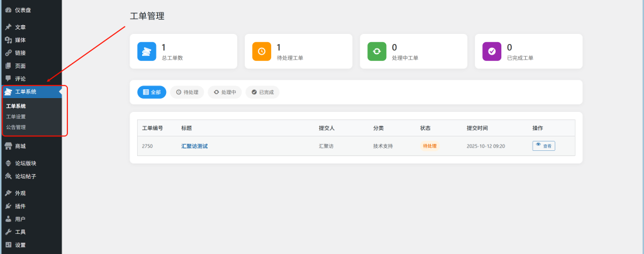The image size is (644, 254).
Task: Collapse the 工单系统 sidebar menu
Action: pos(25,92)
